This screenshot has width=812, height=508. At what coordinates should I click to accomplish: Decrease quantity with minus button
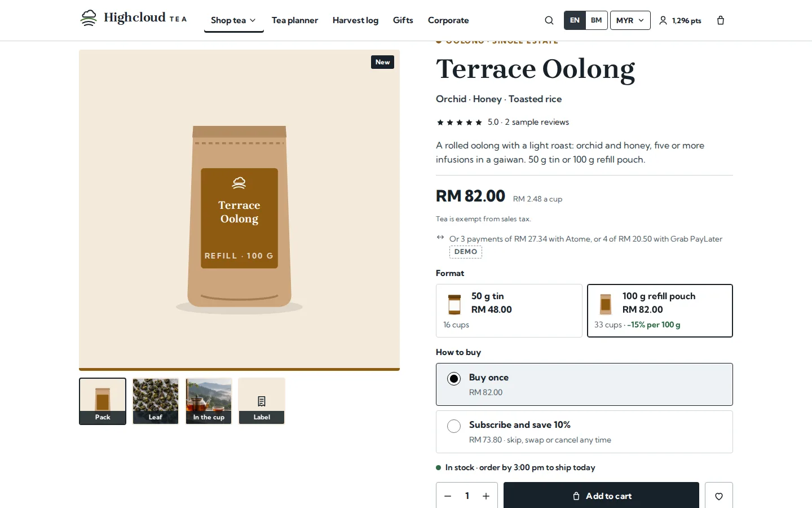point(448,496)
